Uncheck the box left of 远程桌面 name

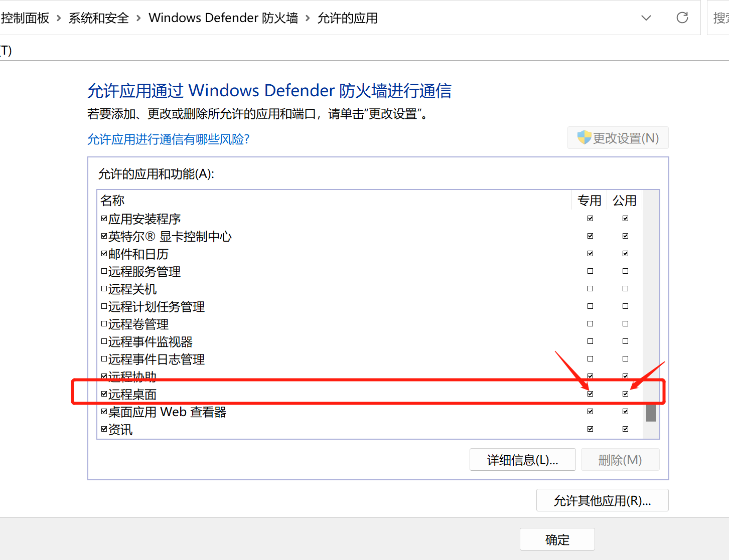click(x=104, y=394)
